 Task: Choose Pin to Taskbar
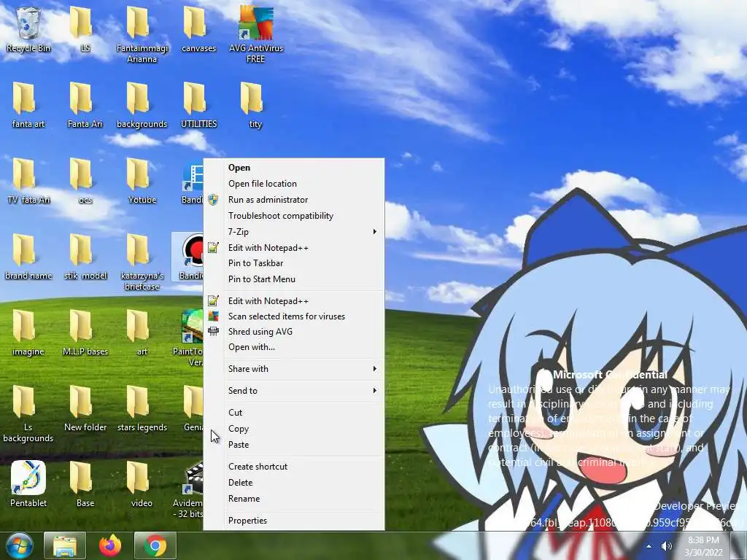coord(294,263)
